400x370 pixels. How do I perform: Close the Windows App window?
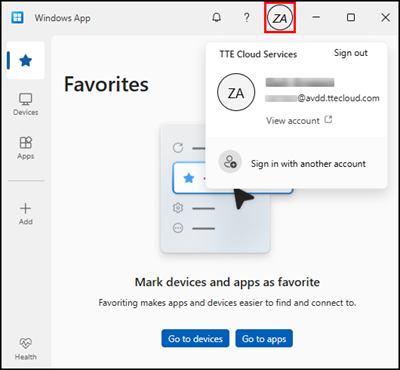pos(385,17)
